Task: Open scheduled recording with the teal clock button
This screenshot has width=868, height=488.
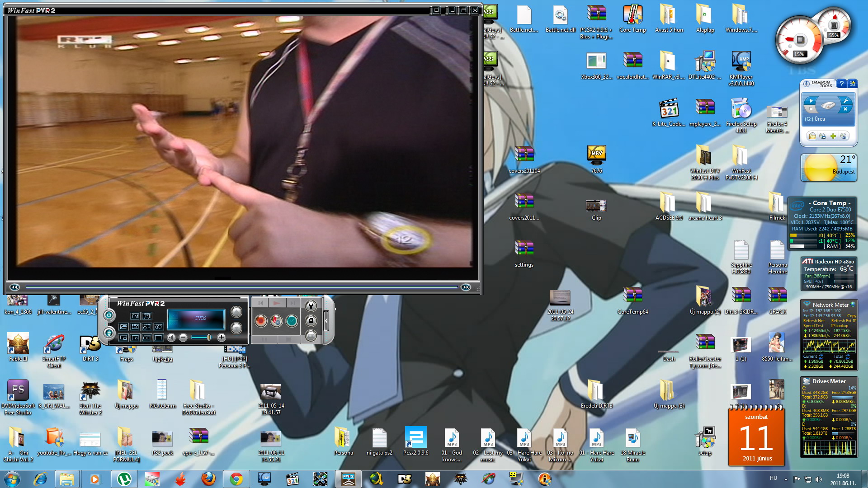Action: click(x=292, y=321)
